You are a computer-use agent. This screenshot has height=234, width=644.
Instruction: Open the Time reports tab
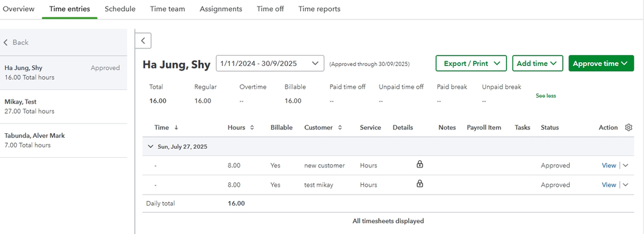tap(319, 9)
